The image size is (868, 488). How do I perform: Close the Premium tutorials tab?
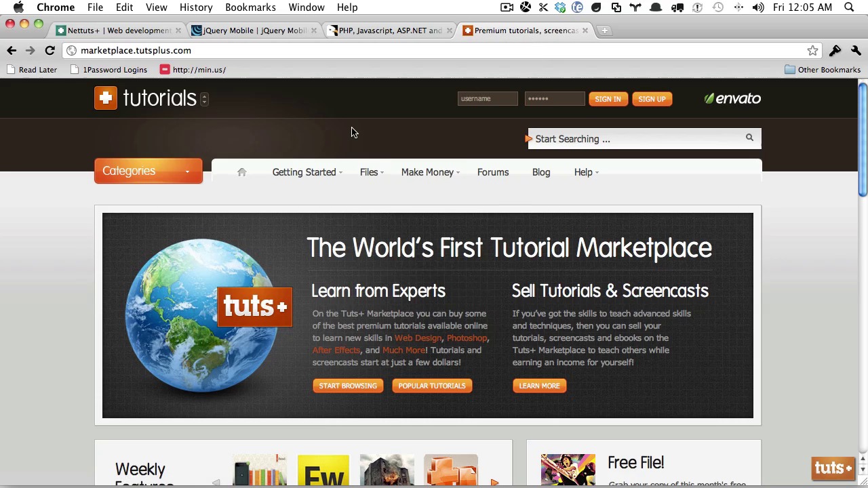(585, 30)
